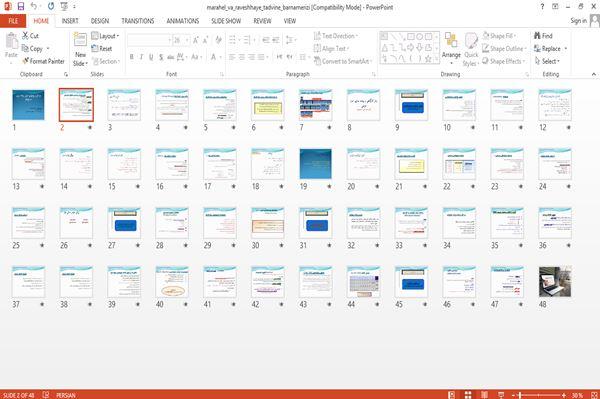Viewport: 600px width, 399px height.
Task: Click the Undo arrow in the quick access toolbar
Action: (x=34, y=7)
